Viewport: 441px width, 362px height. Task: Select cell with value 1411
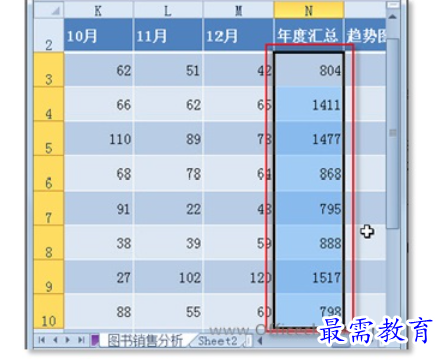309,104
